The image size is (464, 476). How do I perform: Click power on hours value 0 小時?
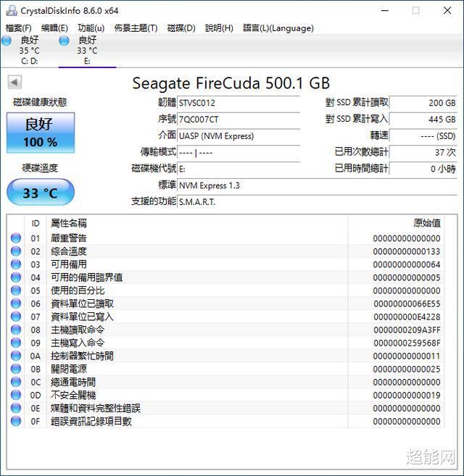tap(423, 169)
